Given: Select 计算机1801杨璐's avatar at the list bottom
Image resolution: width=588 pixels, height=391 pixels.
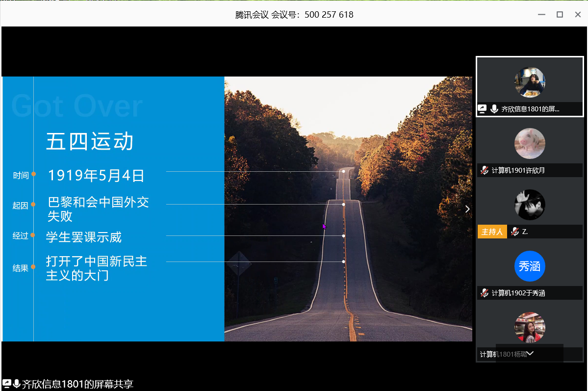Looking at the screenshot, I should point(530,327).
